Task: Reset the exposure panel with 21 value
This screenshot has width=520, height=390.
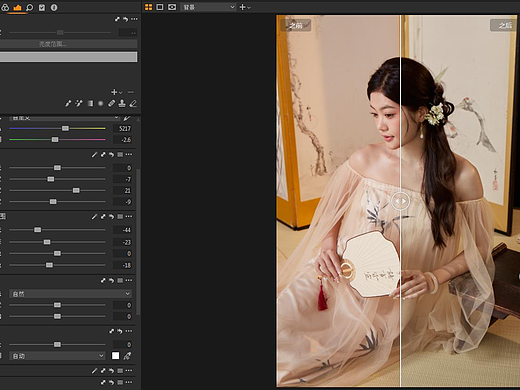Action: [112, 155]
